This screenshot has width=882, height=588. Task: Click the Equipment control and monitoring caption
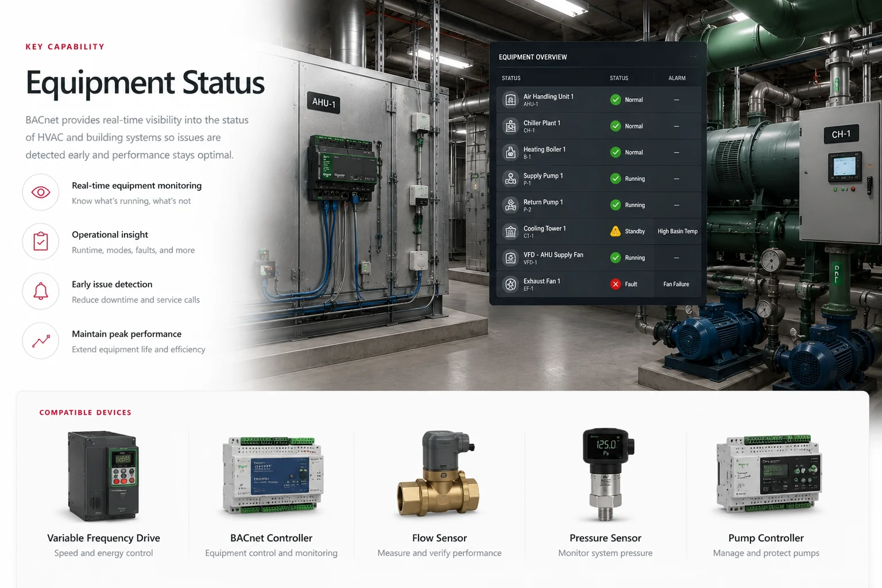click(x=271, y=553)
